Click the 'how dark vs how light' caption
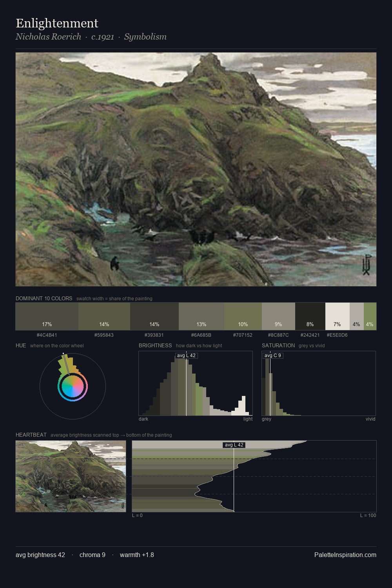The width and height of the screenshot is (392, 588). click(x=199, y=346)
